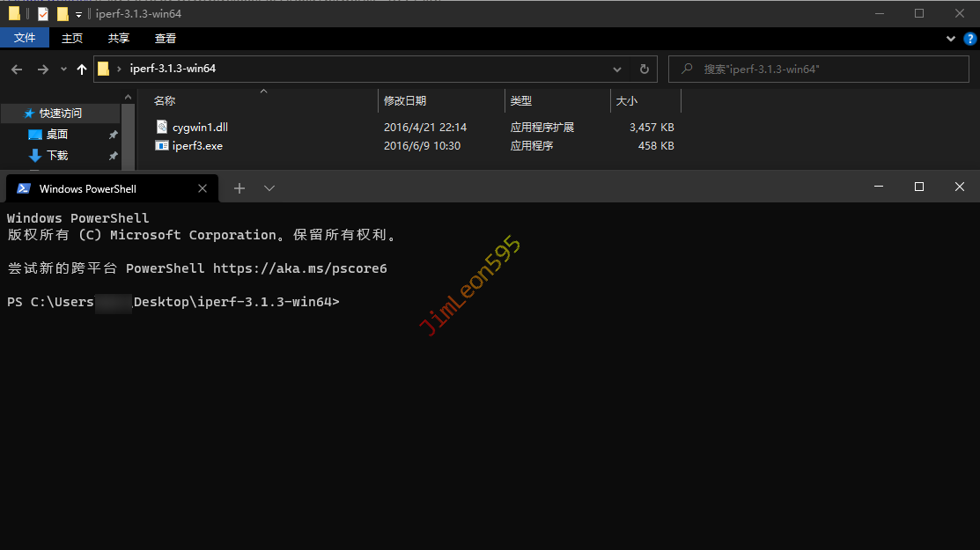Open a new PowerShell tab with plus button
980x550 pixels.
239,188
